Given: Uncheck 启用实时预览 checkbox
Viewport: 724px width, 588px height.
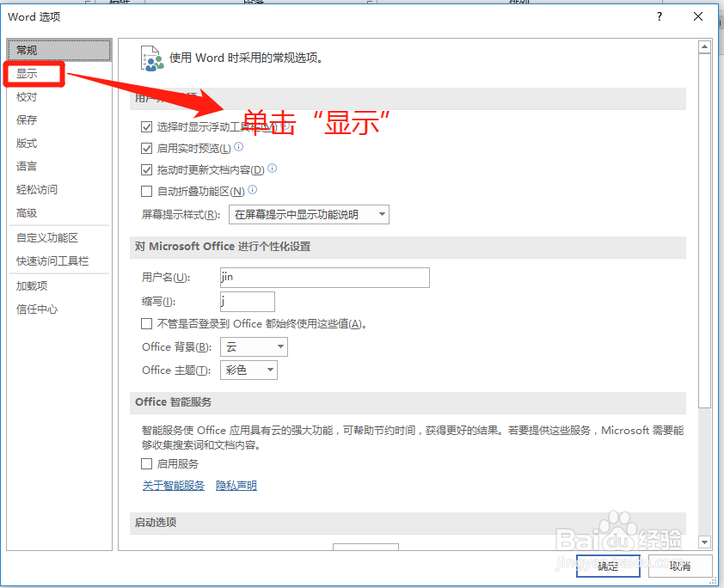Looking at the screenshot, I should click(x=146, y=148).
